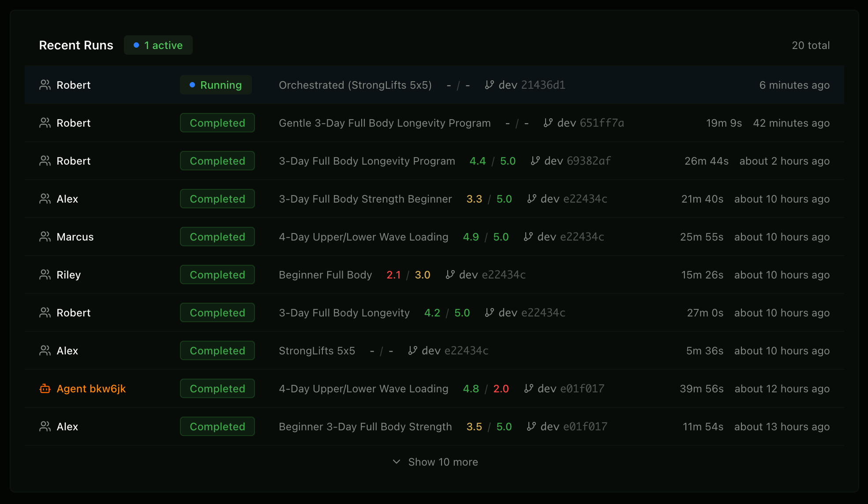Click the branch icon beside dev 69382af
This screenshot has height=504, width=868.
[x=535, y=161]
